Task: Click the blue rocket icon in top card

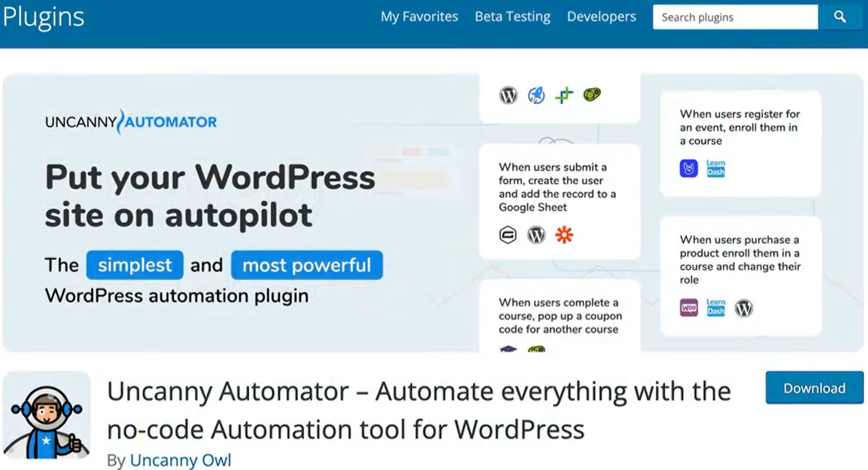Action: [x=536, y=95]
